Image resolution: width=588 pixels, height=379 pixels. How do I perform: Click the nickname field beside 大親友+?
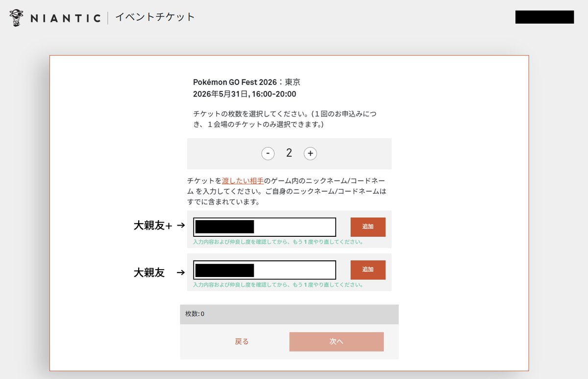264,227
